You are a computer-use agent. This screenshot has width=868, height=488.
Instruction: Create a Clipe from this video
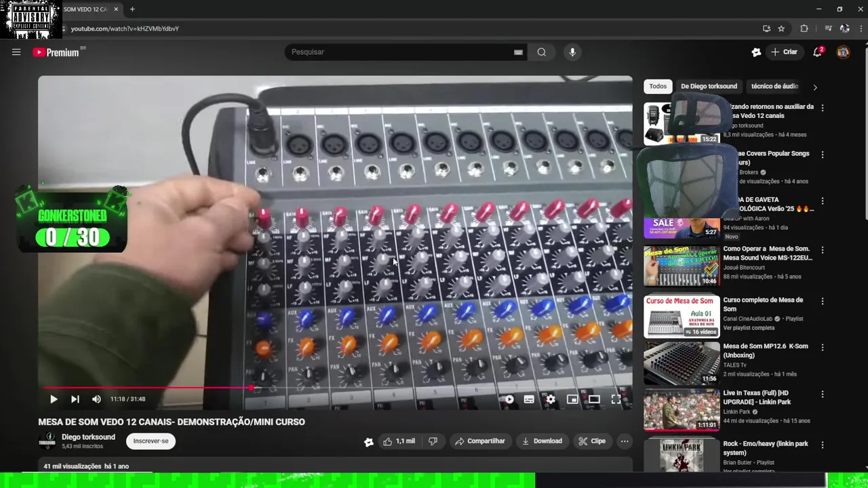tap(592, 441)
